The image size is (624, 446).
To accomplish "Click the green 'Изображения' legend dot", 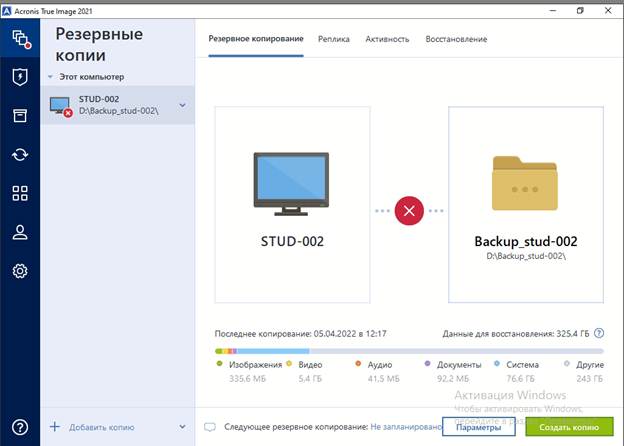I will pos(219,364).
